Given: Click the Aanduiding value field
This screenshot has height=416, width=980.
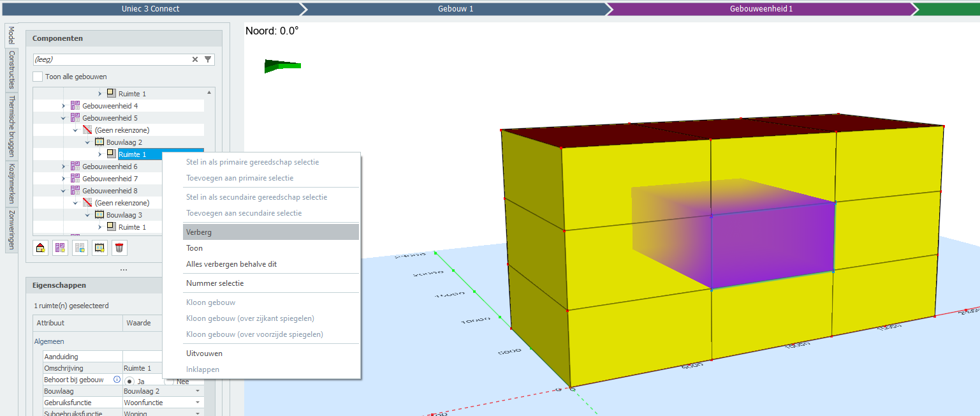Looking at the screenshot, I should pos(142,357).
